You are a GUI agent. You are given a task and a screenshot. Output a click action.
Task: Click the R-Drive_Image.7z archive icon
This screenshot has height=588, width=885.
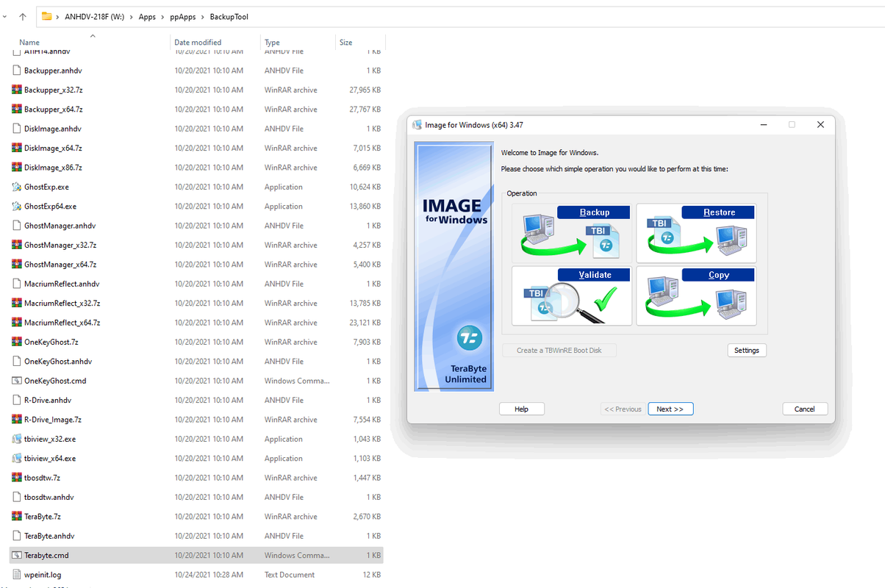[x=17, y=420]
